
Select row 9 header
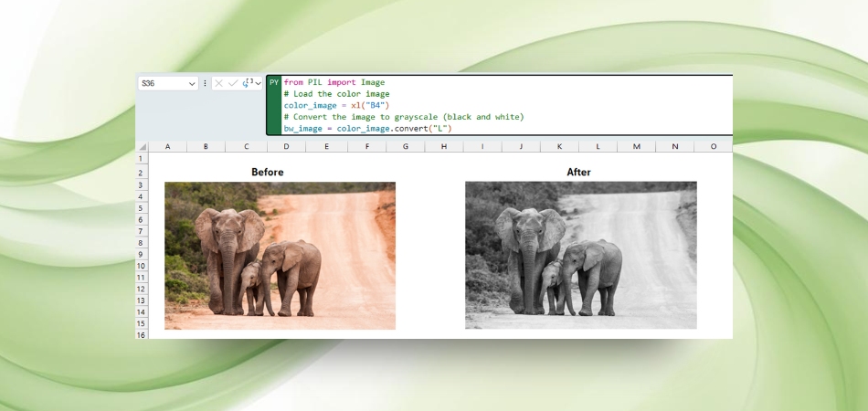142,254
